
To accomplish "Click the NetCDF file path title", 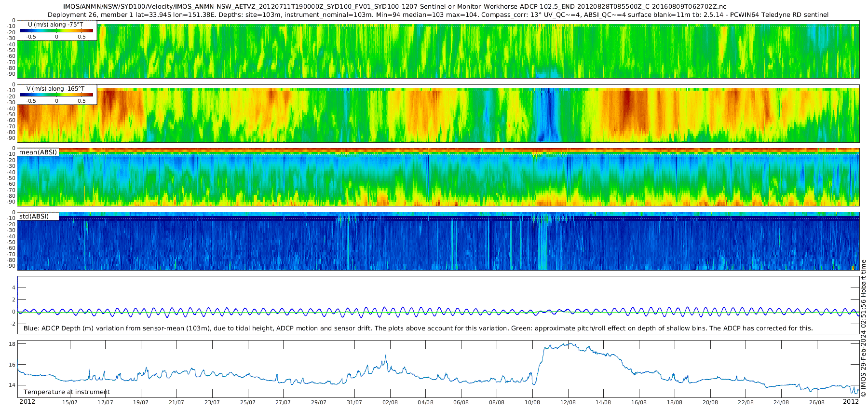I will (394, 6).
